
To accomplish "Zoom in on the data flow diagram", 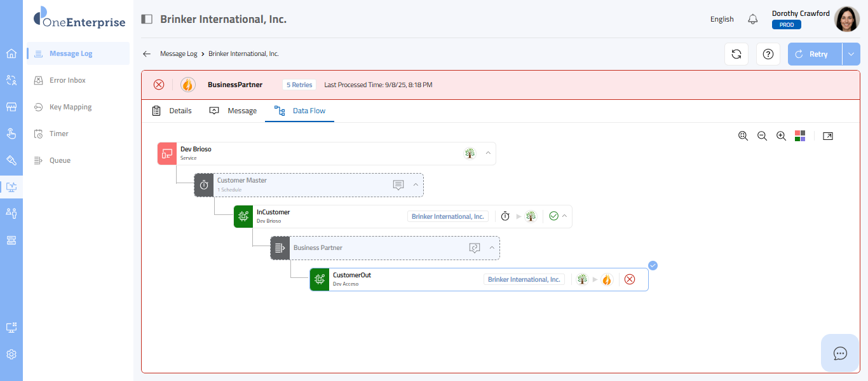I will [x=782, y=136].
